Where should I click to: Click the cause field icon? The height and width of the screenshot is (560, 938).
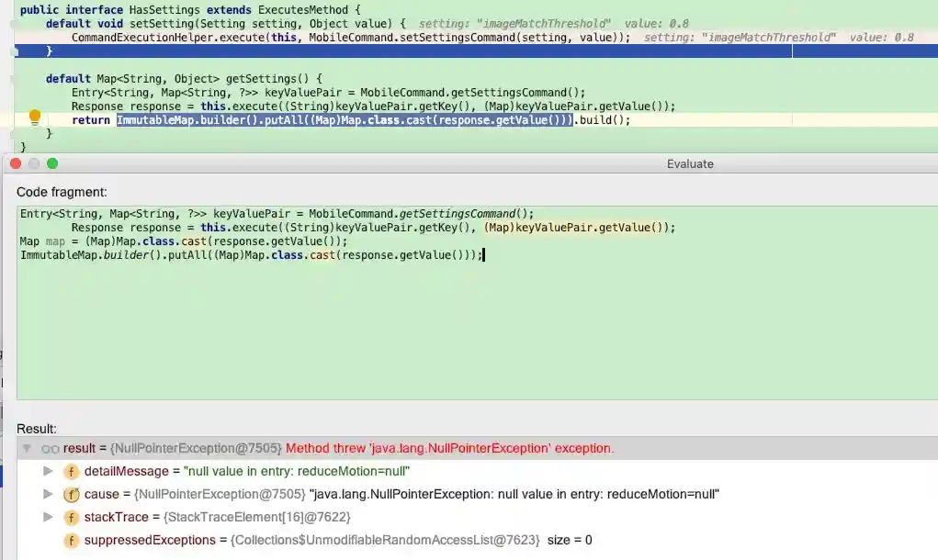71,494
